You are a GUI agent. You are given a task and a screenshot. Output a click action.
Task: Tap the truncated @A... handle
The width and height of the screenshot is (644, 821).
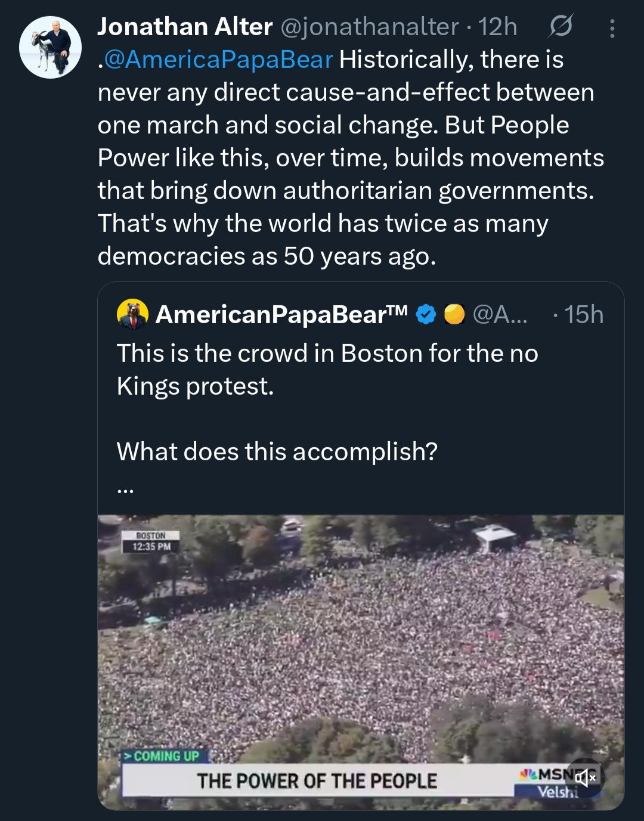[500, 314]
